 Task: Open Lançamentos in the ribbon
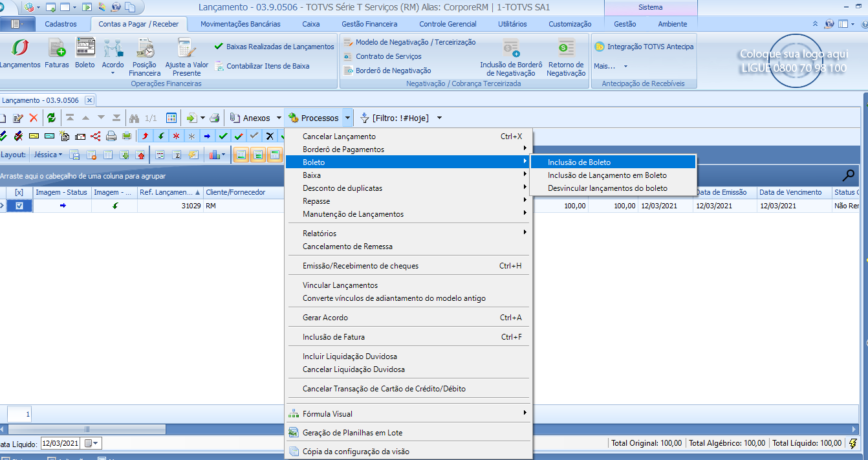click(20, 54)
